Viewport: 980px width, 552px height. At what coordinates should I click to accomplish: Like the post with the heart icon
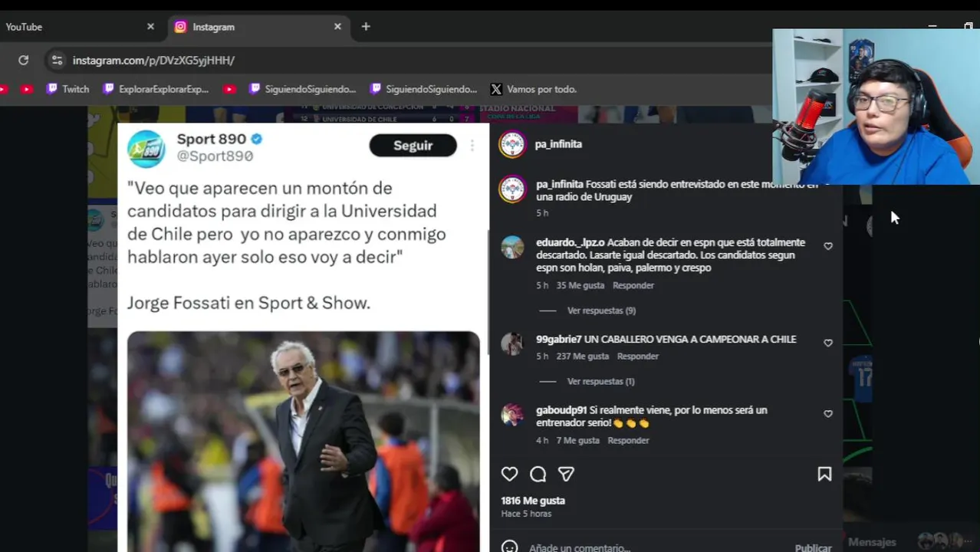(x=509, y=475)
